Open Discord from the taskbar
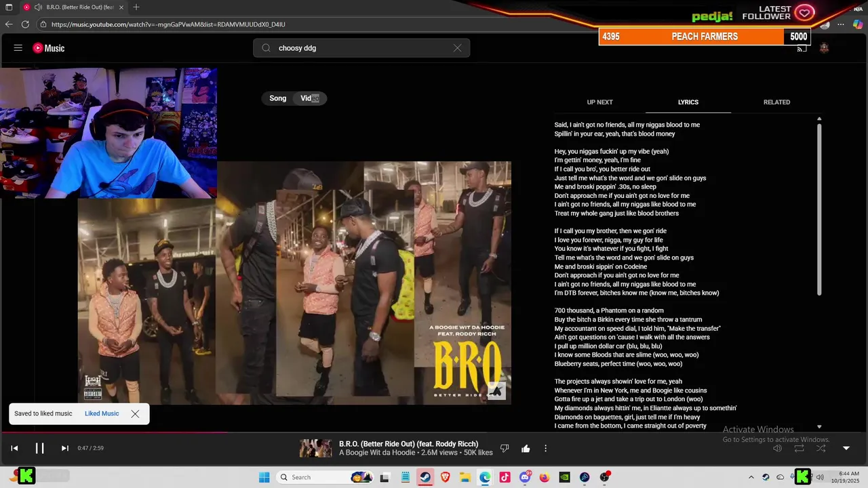This screenshot has width=868, height=488. pyautogui.click(x=525, y=477)
